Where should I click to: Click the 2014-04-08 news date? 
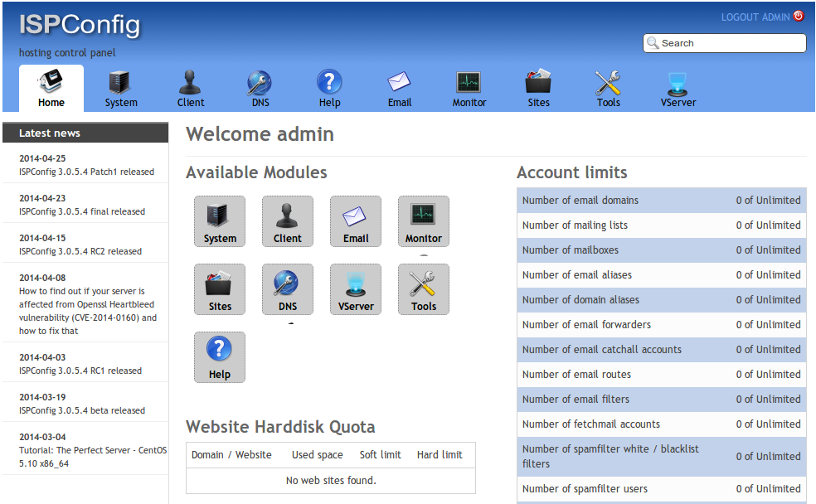point(42,278)
